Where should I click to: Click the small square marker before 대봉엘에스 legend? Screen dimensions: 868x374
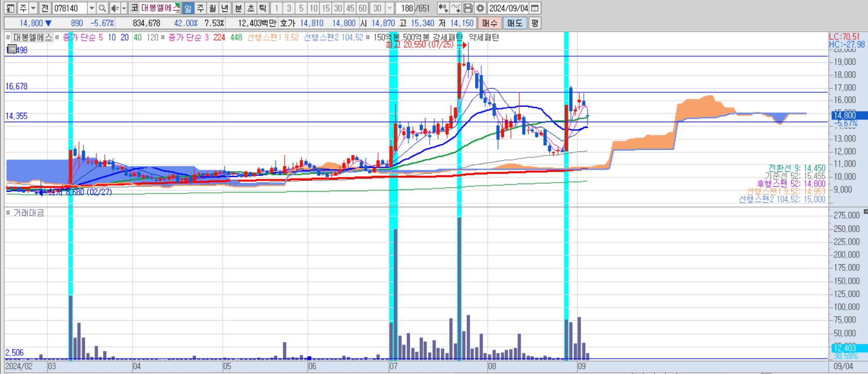click(8, 37)
